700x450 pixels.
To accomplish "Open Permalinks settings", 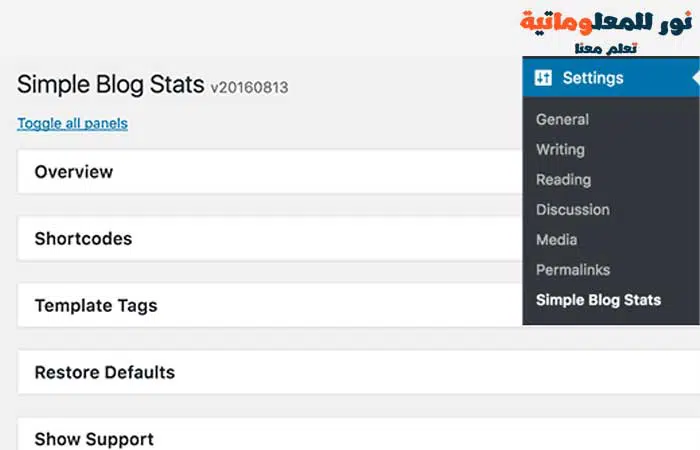I will (573, 270).
